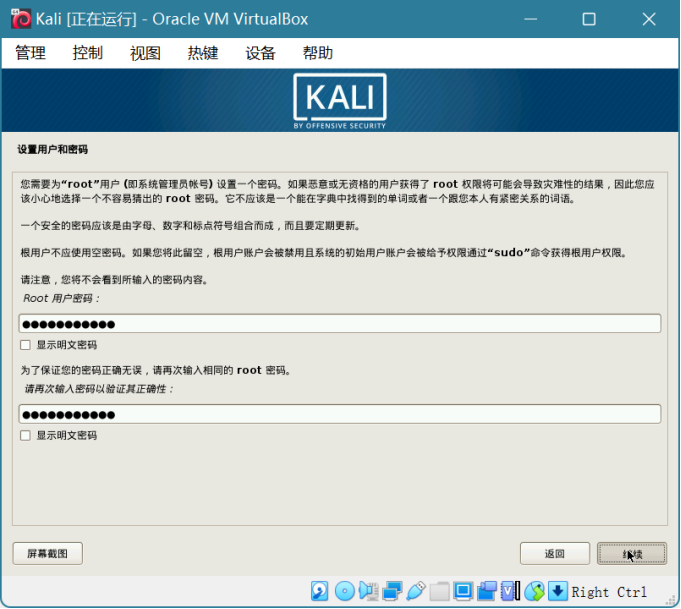Click the '根用户不应使用空密码' paragraph

(x=325, y=252)
